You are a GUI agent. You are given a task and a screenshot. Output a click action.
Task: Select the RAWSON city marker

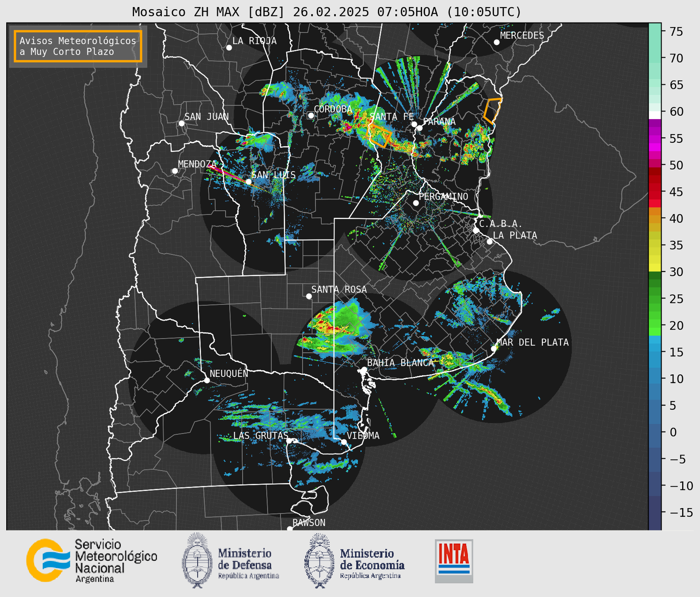(x=290, y=528)
